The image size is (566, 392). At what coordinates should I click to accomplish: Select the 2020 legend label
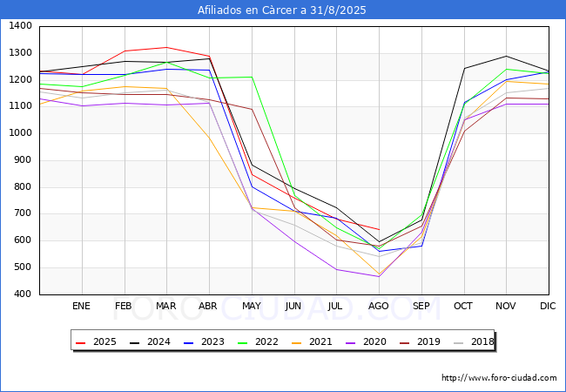374,341
